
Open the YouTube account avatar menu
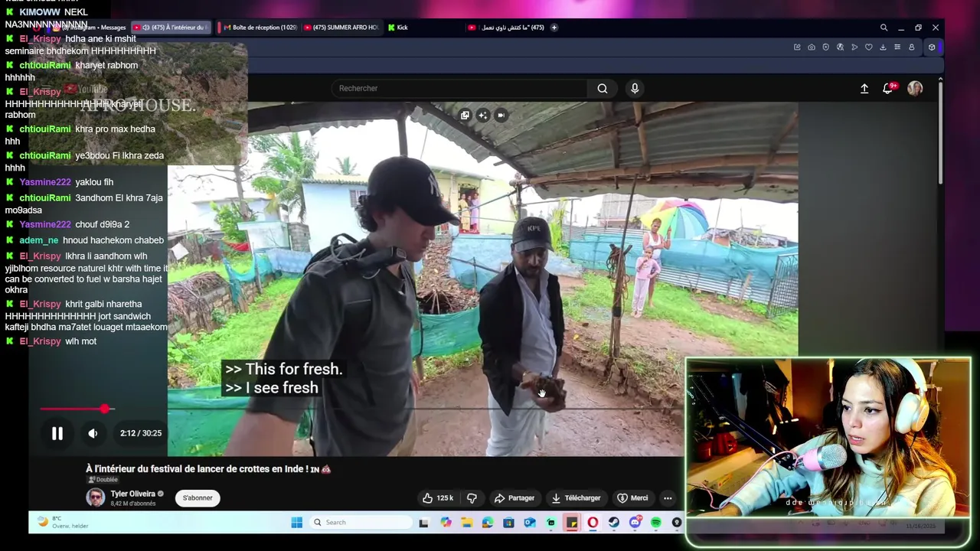pos(915,89)
